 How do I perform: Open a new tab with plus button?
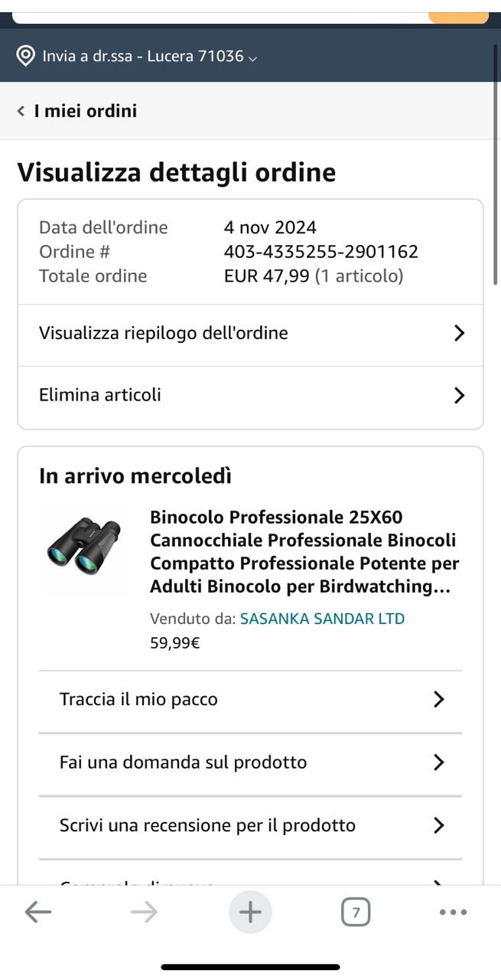click(250, 912)
